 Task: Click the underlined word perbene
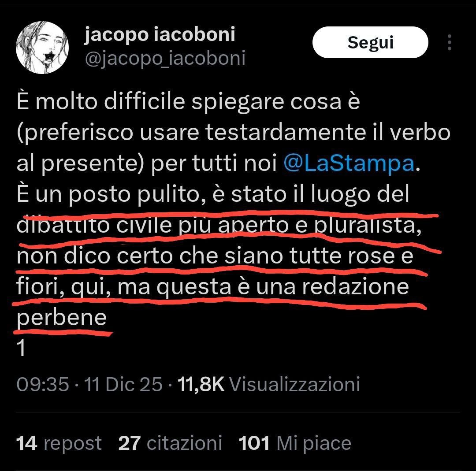click(62, 318)
